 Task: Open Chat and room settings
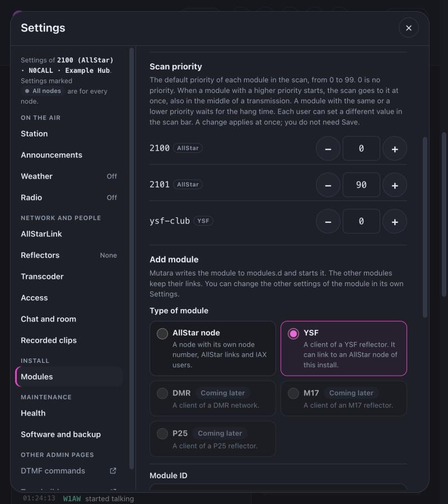click(69, 319)
